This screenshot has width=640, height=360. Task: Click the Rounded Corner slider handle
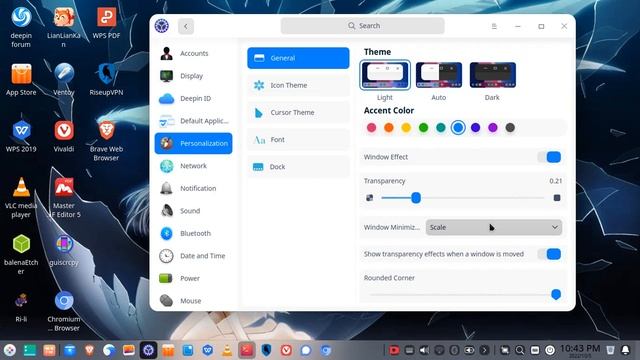[556, 294]
